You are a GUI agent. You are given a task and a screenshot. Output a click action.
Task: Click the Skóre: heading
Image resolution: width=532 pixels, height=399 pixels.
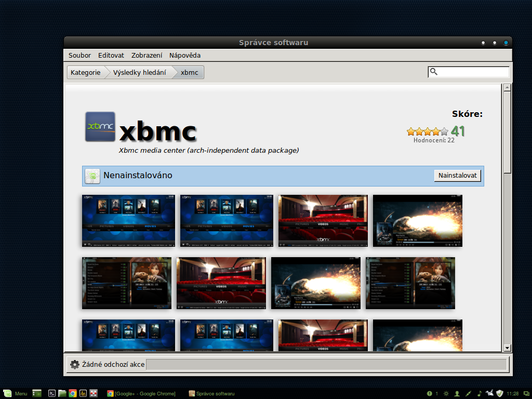coord(467,114)
